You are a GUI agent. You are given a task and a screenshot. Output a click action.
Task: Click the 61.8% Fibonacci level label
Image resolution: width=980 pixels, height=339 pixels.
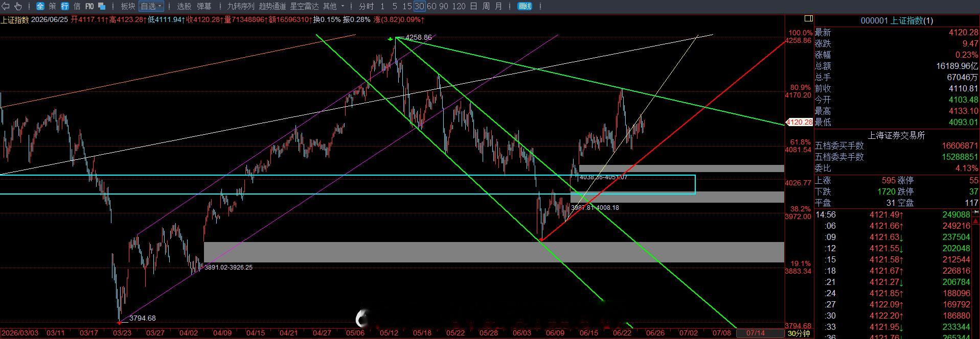(801, 142)
